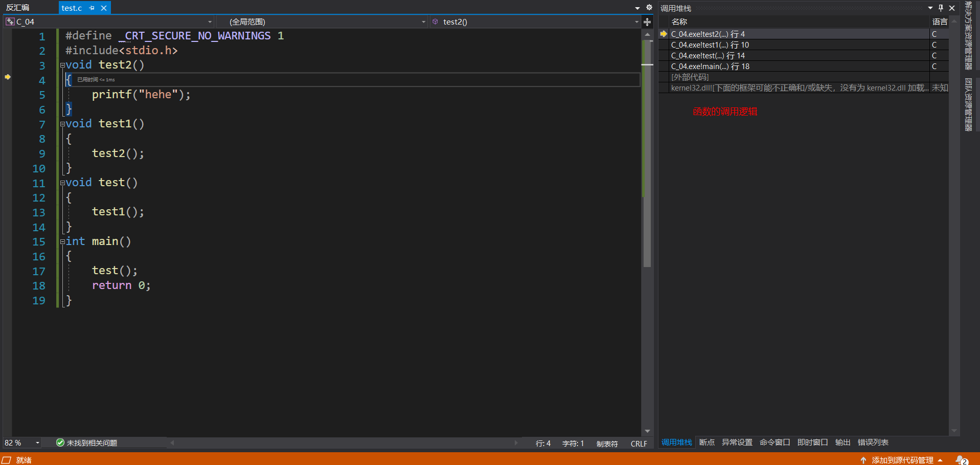Switch to the 调用堆栈 bottom tab

[676, 442]
